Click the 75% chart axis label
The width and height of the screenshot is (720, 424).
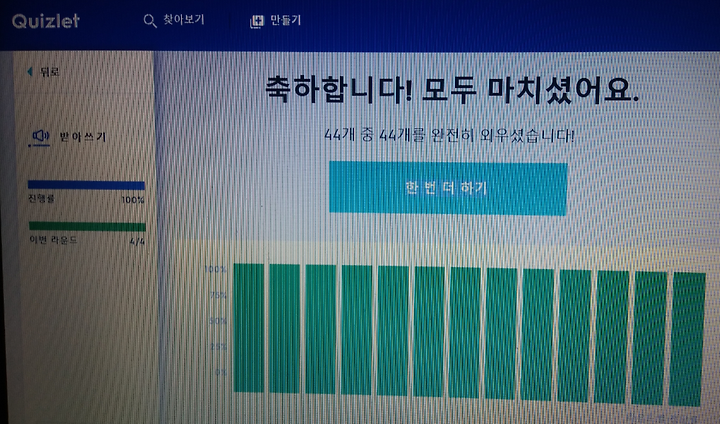click(218, 295)
